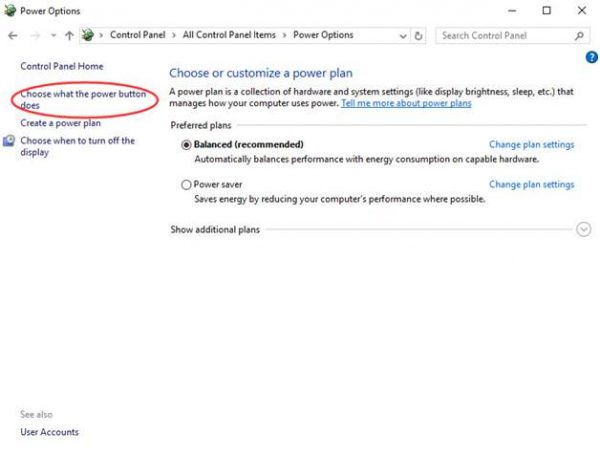Viewport: 600px width, 454px height.
Task: Click the shield icon beside turn off display
Action: (x=9, y=141)
